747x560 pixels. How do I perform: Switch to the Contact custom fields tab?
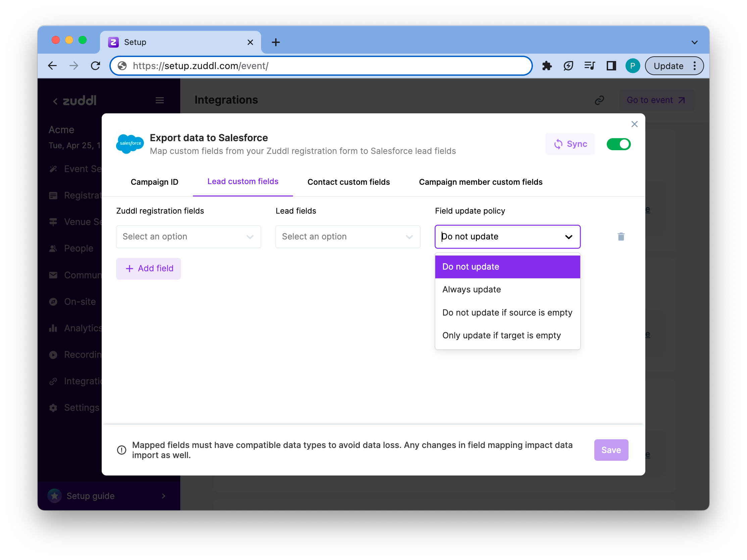(348, 182)
